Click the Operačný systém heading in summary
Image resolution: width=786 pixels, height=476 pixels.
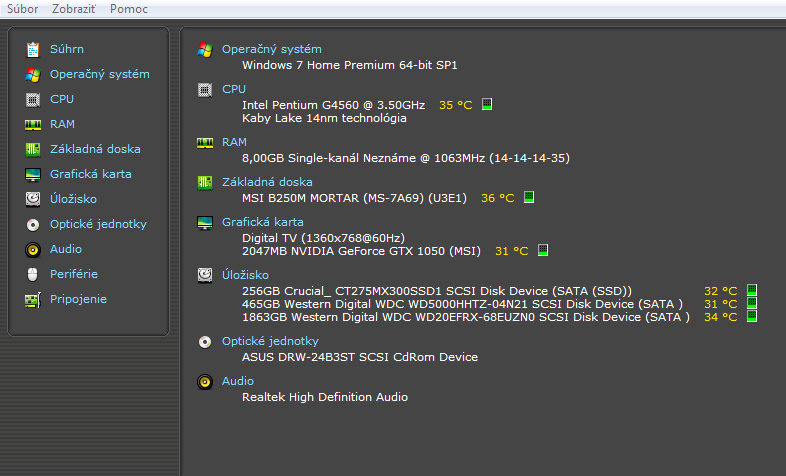click(272, 49)
